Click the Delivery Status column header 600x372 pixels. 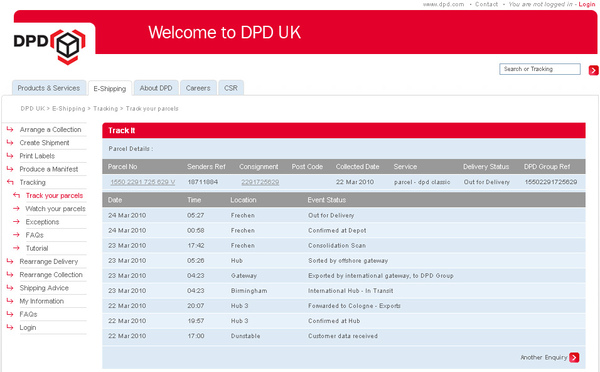click(486, 167)
